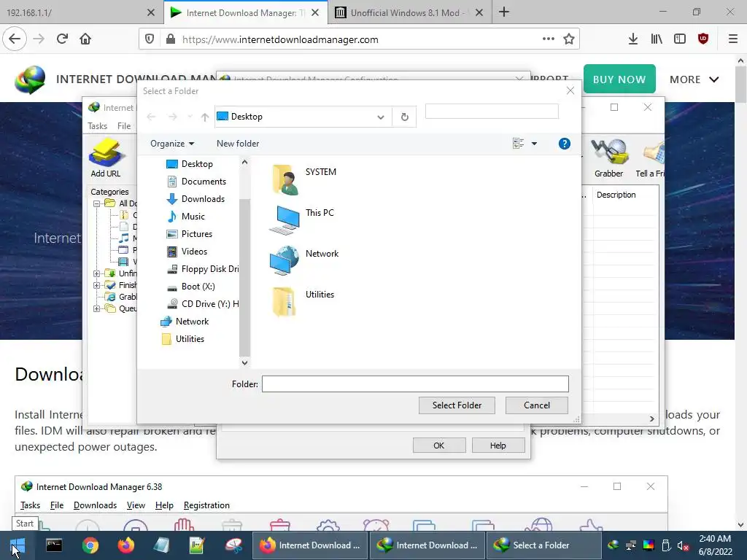This screenshot has height=560, width=747.
Task: Open uBlock Origin extension icon
Action: click(703, 39)
